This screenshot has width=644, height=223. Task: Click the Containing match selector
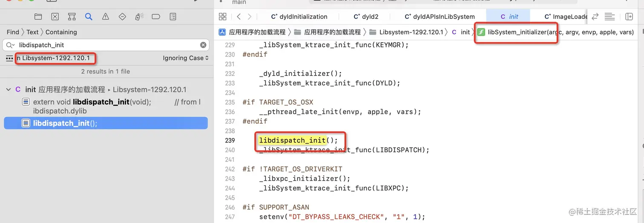[61, 32]
